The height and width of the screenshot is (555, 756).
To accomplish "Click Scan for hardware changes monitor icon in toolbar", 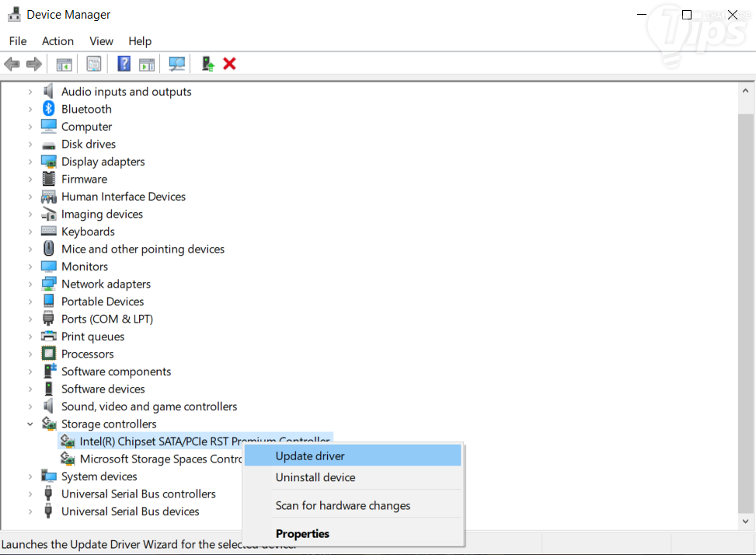I will (177, 64).
